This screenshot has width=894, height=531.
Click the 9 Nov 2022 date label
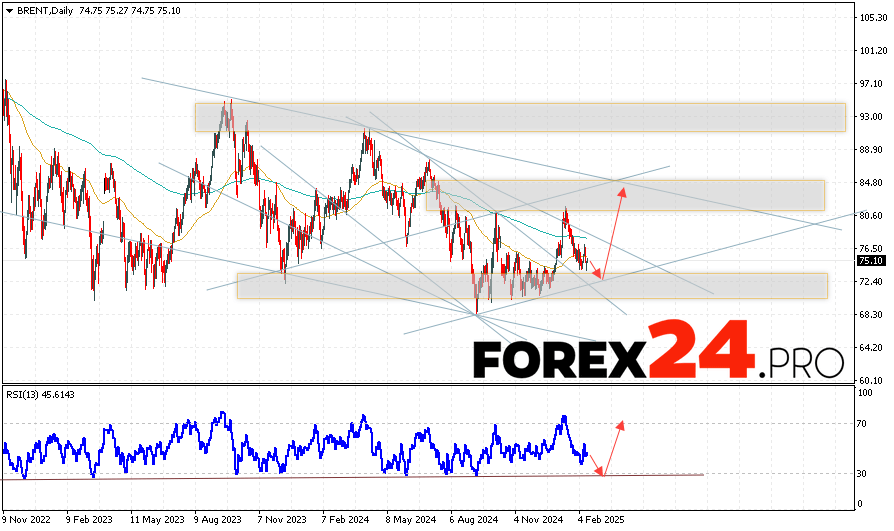click(27, 520)
